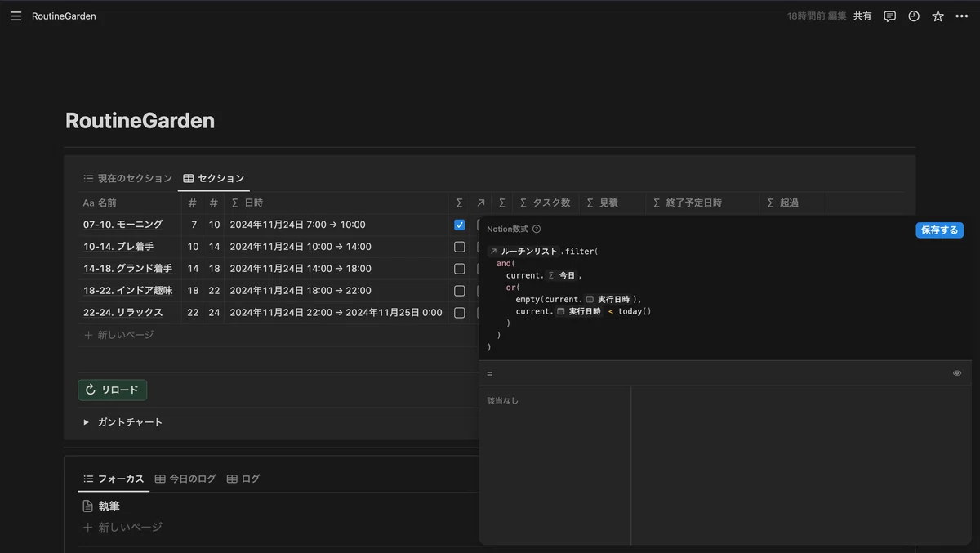Open the 07-10. モーニング row
Image resolution: width=980 pixels, height=553 pixels.
(122, 225)
